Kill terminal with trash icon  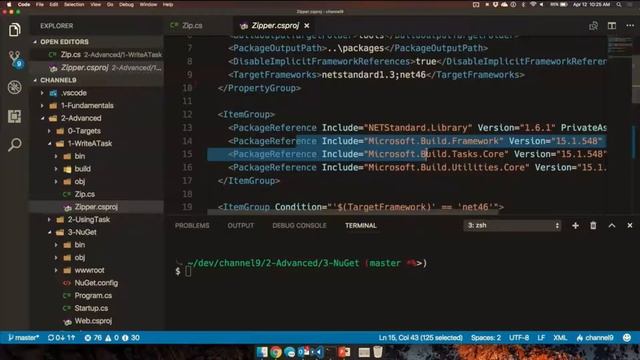click(x=593, y=225)
